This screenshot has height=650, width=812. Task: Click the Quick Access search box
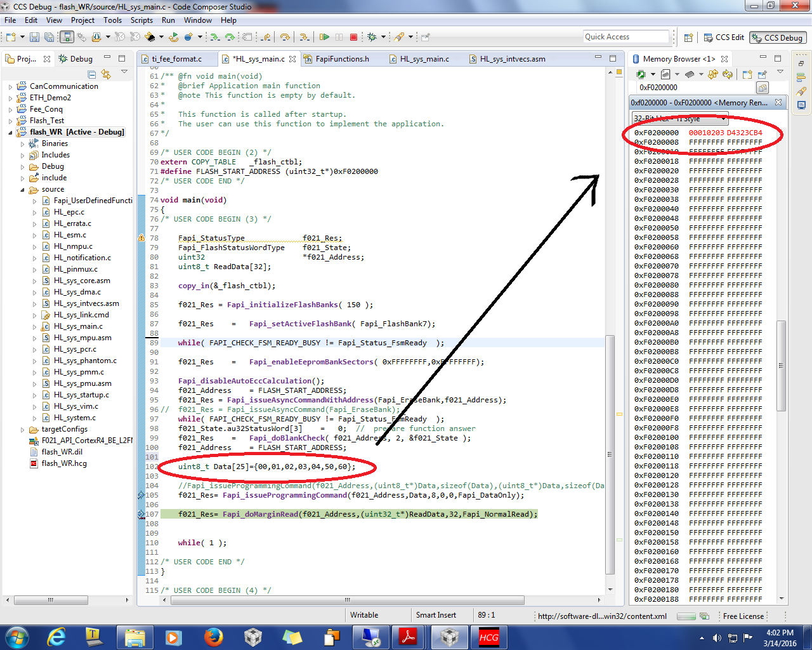(626, 37)
